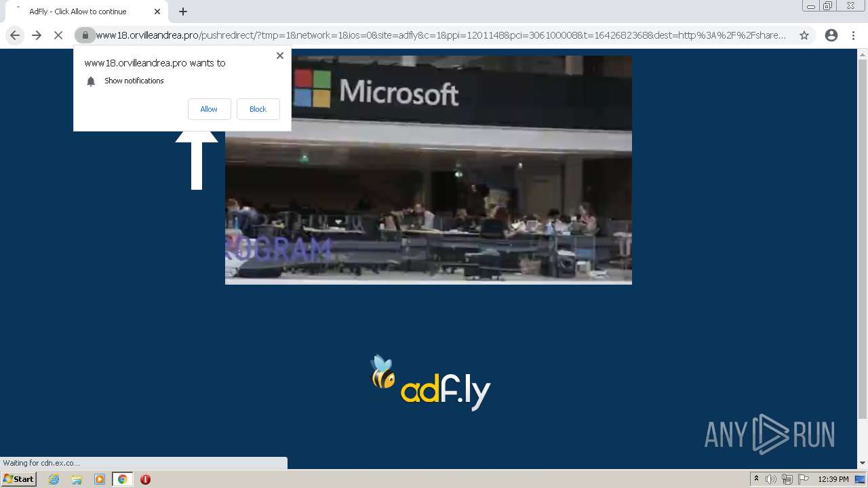Restore down the Chrome window

pos(829,6)
